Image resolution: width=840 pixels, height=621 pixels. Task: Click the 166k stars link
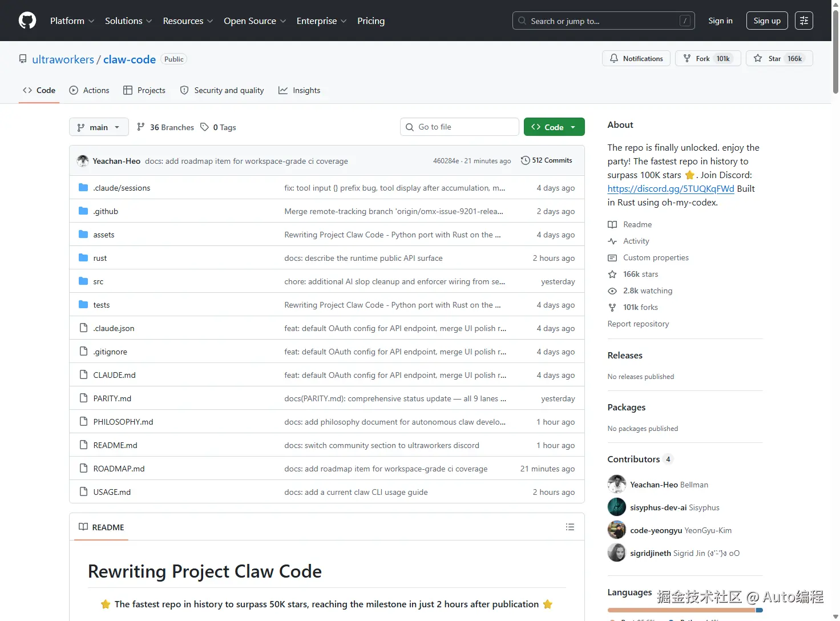tap(633, 274)
